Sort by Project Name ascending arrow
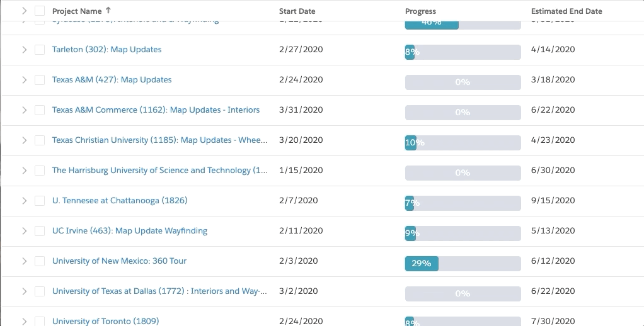The image size is (644, 326). 108,10
